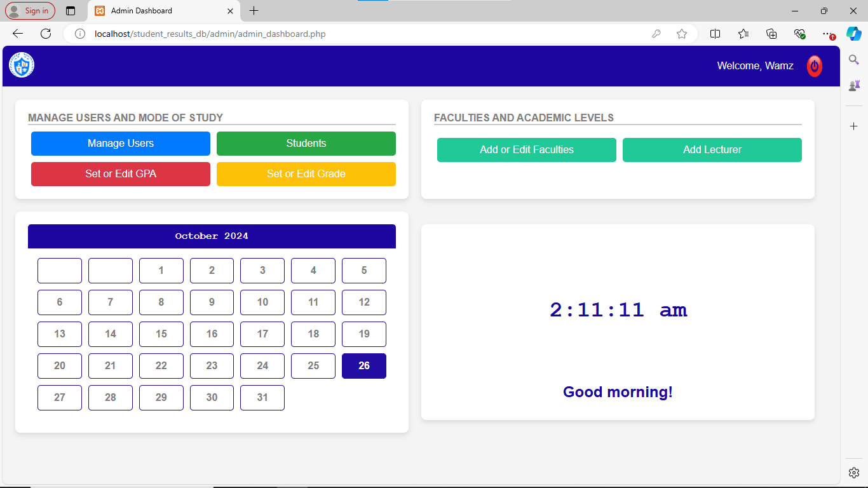Screen dimensions: 868x488
Task: Open the Copilot icon in browser toolbar
Action: [853, 34]
